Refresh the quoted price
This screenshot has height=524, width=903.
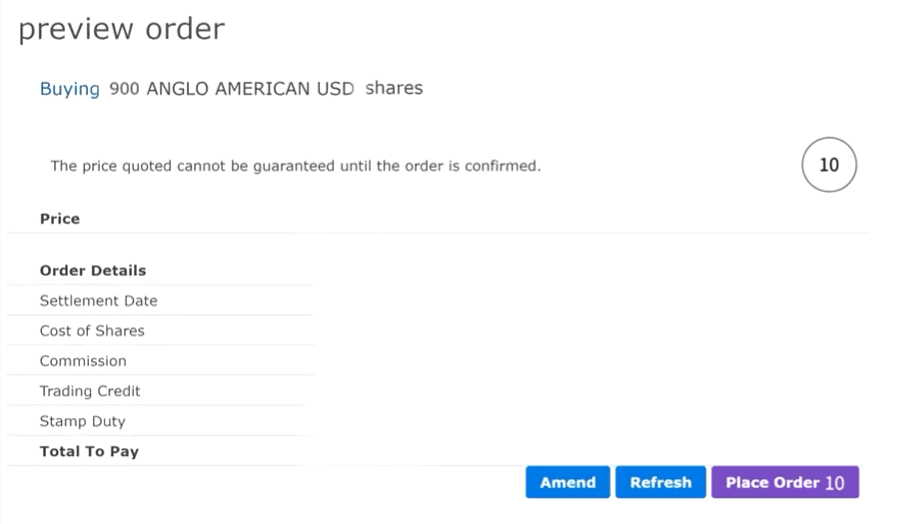pyautogui.click(x=660, y=482)
